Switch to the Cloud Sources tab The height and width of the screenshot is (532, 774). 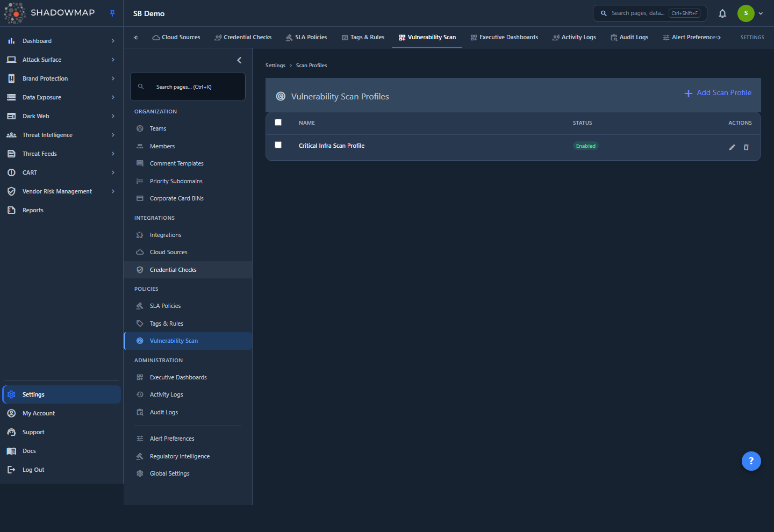coord(176,38)
